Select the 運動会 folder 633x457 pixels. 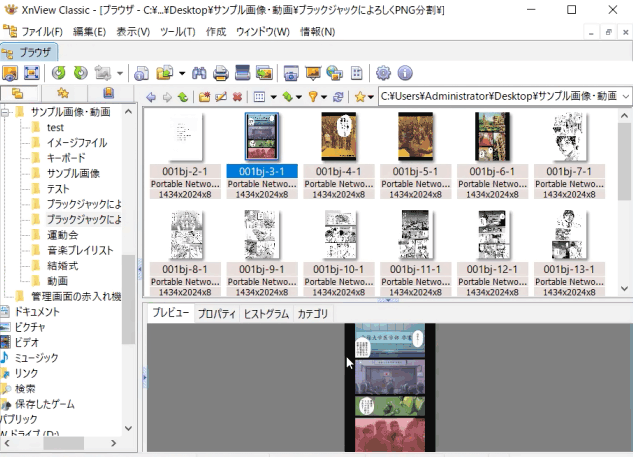(x=63, y=235)
